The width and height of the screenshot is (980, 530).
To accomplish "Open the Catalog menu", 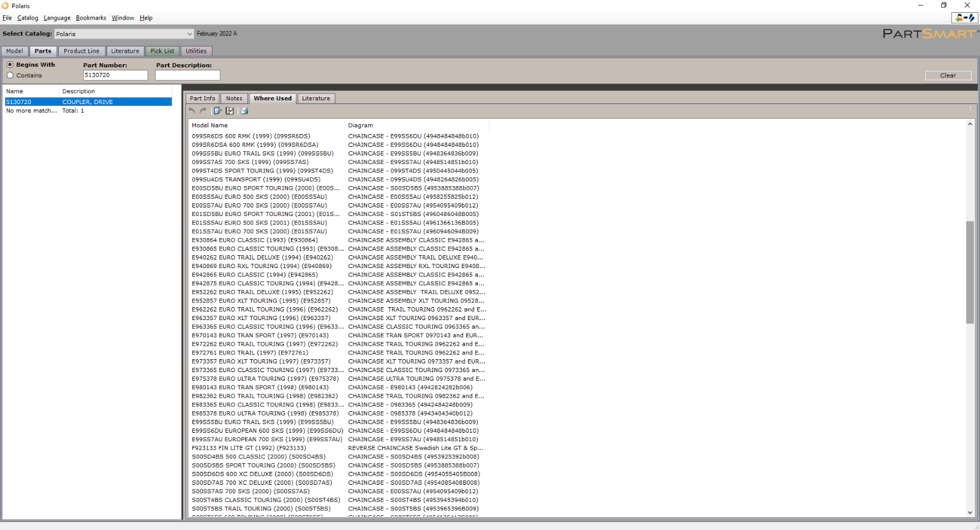I will (x=28, y=18).
